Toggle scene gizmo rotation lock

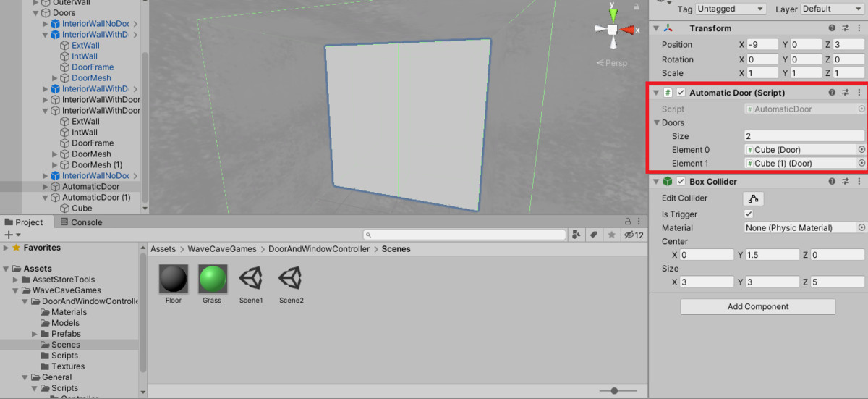click(x=637, y=7)
